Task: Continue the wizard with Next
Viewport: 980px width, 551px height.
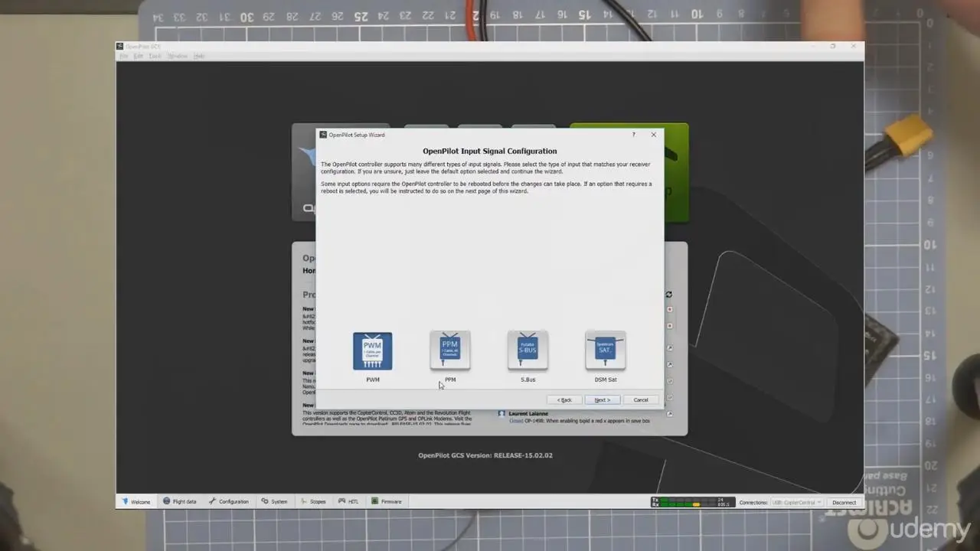Action: coord(603,399)
